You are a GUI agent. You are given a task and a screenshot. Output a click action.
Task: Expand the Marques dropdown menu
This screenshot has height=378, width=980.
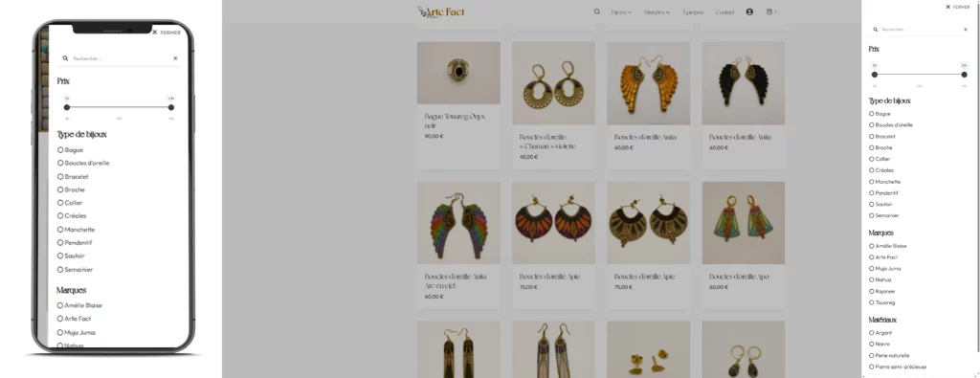pyautogui.click(x=657, y=11)
